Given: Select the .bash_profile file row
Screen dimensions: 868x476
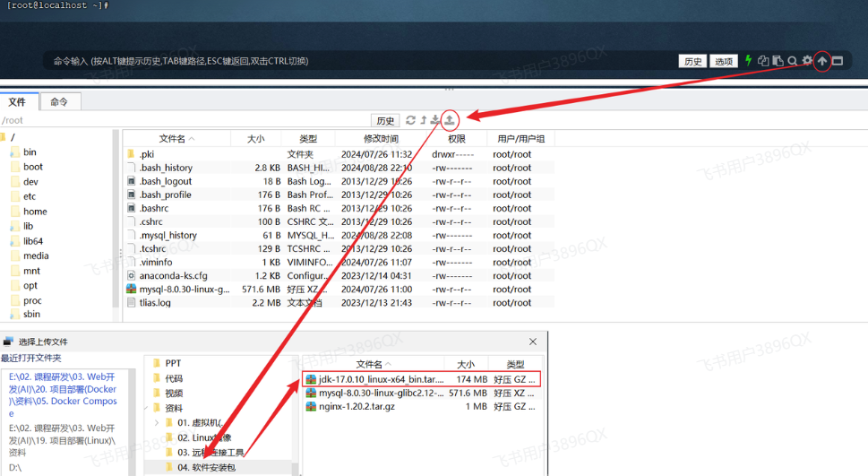Looking at the screenshot, I should click(339, 195).
